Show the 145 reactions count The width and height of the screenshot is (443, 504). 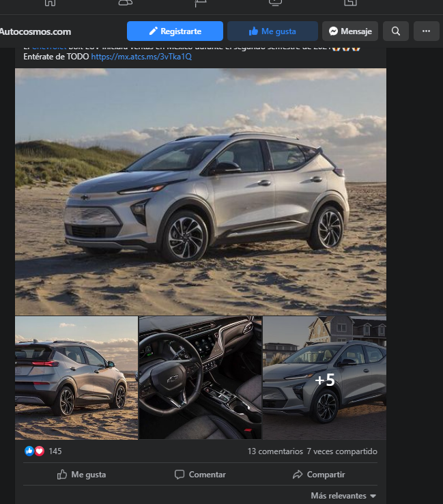pos(55,451)
